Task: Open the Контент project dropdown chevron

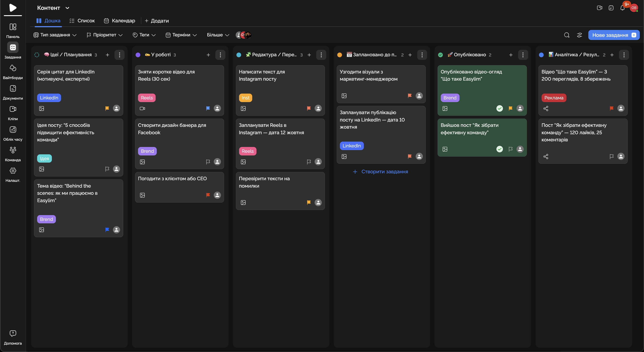Action: coord(67,8)
